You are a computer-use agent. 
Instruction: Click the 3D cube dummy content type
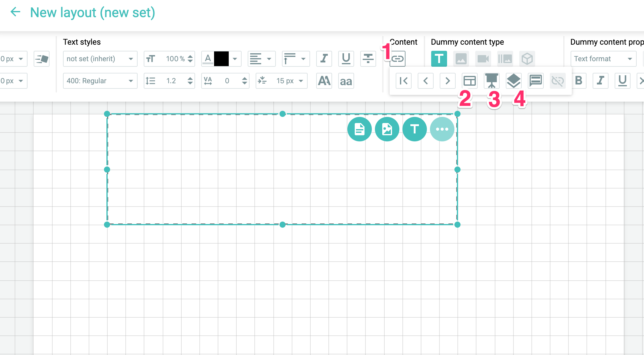pos(527,59)
